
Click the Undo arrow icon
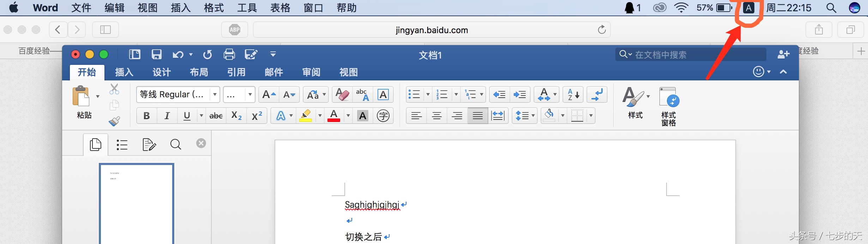[178, 55]
